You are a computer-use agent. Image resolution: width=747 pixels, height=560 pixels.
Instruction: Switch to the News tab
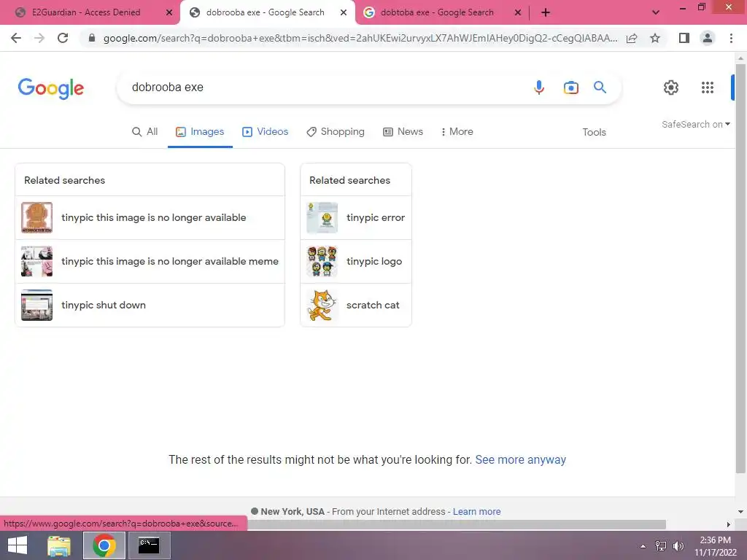coord(403,131)
